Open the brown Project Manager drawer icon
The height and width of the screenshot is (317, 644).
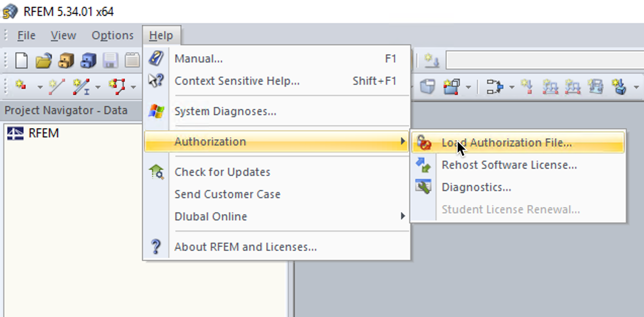66,61
